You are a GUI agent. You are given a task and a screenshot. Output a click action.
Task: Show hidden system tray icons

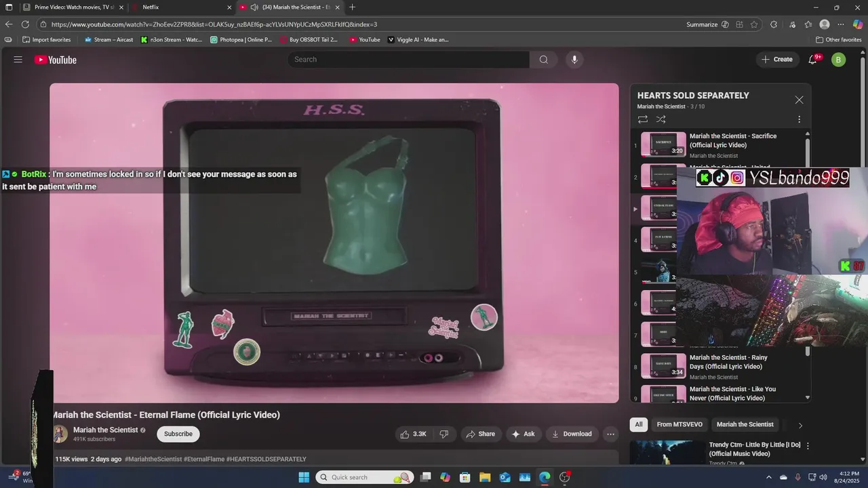click(768, 477)
